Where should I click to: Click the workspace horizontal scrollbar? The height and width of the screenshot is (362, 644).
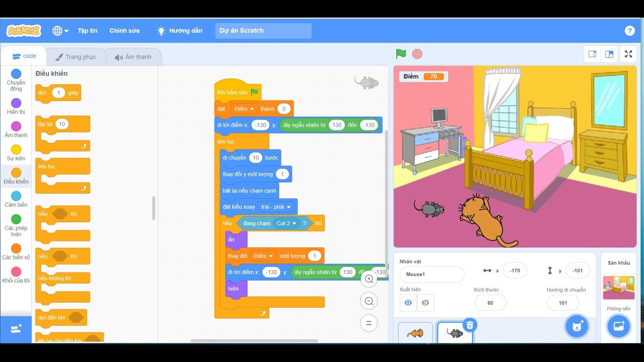(x=254, y=341)
